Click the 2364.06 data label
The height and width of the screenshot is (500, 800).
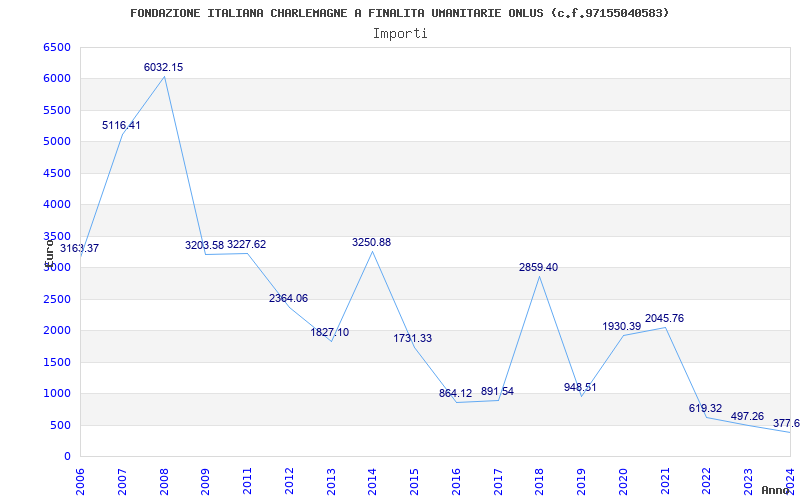(288, 298)
